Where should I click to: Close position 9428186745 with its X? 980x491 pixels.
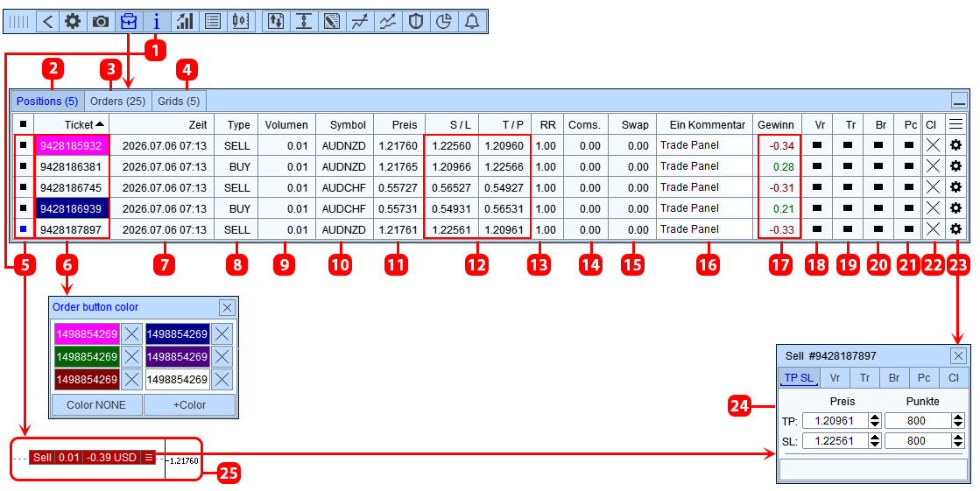tap(933, 187)
